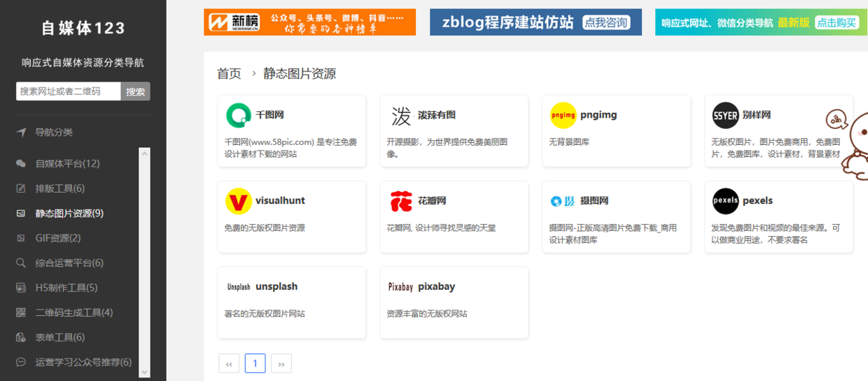
Task: Open H5制作工具(5) category
Action: click(x=66, y=288)
